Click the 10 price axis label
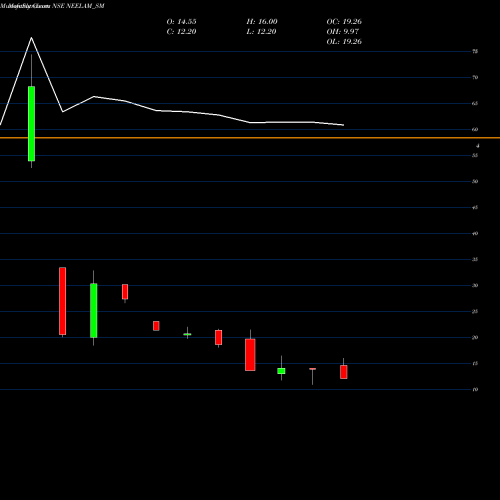Image resolution: width=500 pixels, height=500 pixels. (475, 389)
